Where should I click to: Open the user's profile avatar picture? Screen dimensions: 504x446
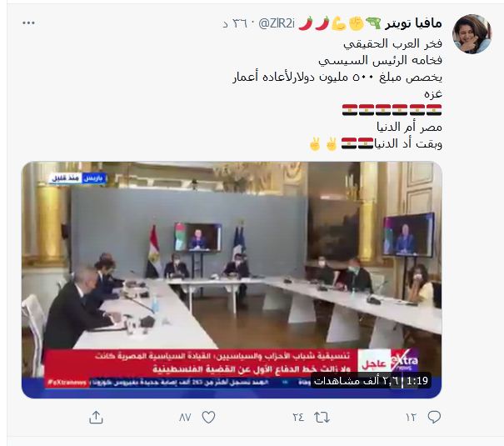coord(472,34)
